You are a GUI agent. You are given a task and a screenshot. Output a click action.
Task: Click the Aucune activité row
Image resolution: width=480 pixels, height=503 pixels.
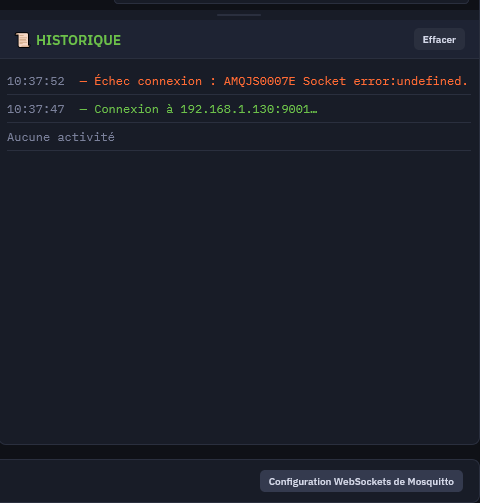[x=239, y=137]
